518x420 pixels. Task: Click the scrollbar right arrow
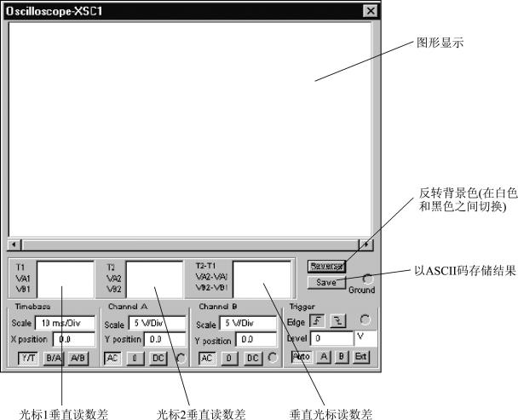click(x=366, y=245)
